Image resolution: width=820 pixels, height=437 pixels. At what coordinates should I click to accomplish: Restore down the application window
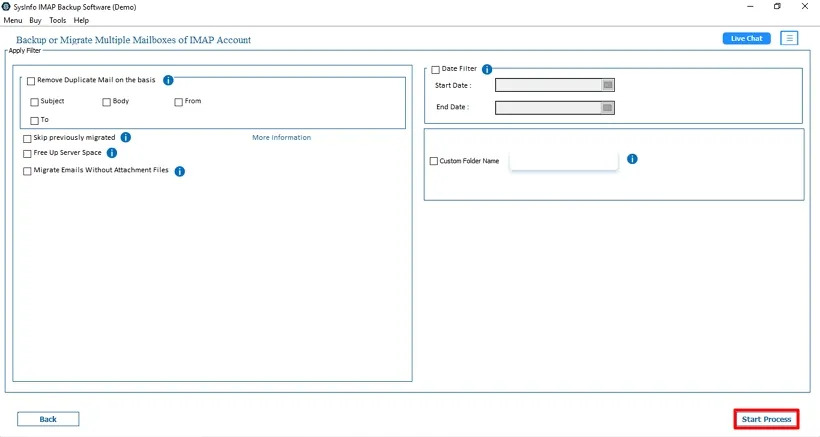(x=777, y=7)
